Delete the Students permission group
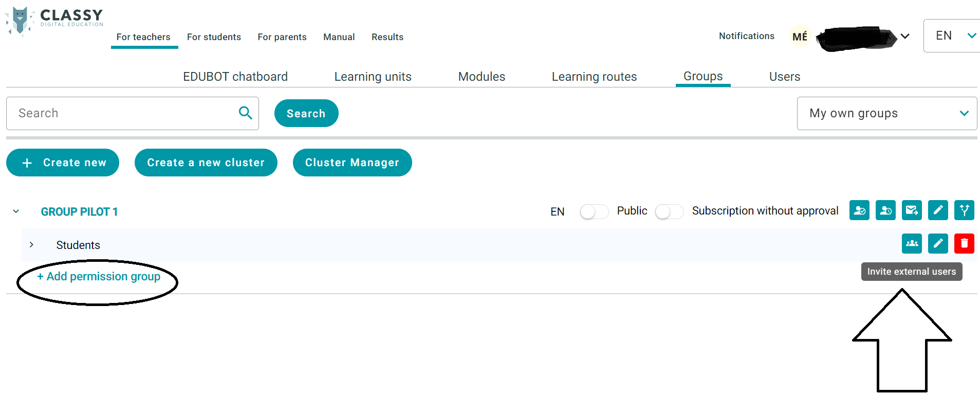Viewport: 980px width, 412px height. coord(964,244)
